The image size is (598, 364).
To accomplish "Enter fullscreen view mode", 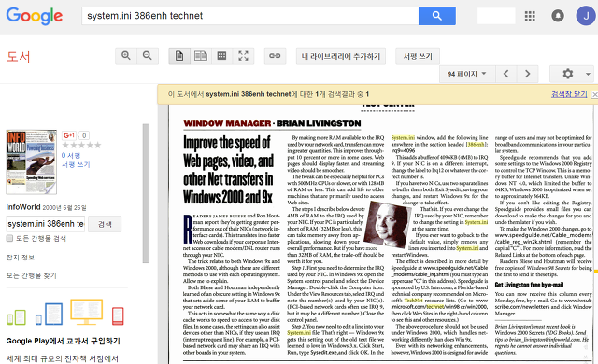I will 243,56.
